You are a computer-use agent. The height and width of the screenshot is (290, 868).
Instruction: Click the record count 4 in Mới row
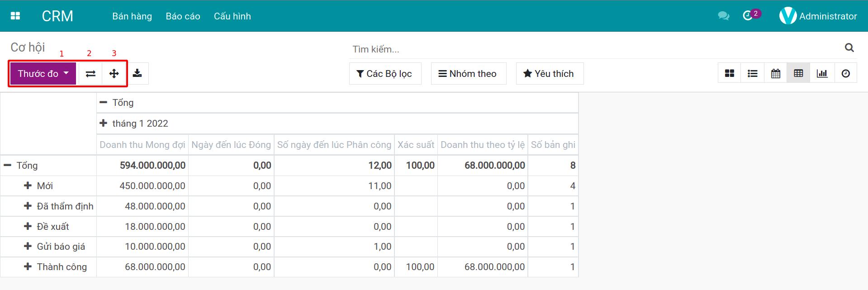pos(553,186)
